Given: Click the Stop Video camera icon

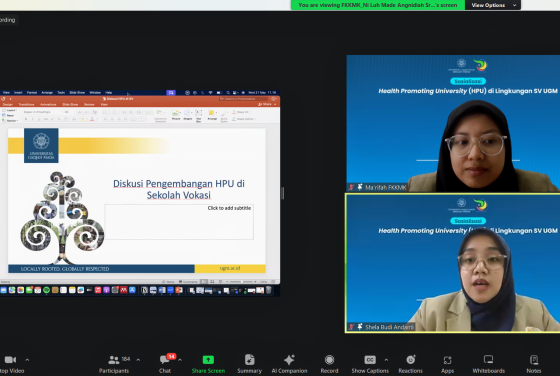Looking at the screenshot, I should click(x=10, y=360).
